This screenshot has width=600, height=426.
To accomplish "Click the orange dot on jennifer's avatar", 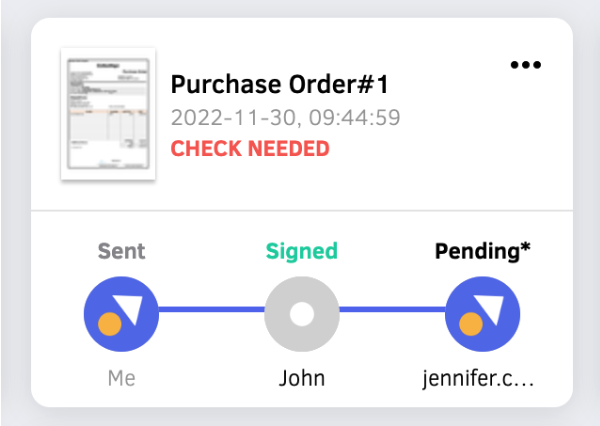I will pyautogui.click(x=471, y=324).
